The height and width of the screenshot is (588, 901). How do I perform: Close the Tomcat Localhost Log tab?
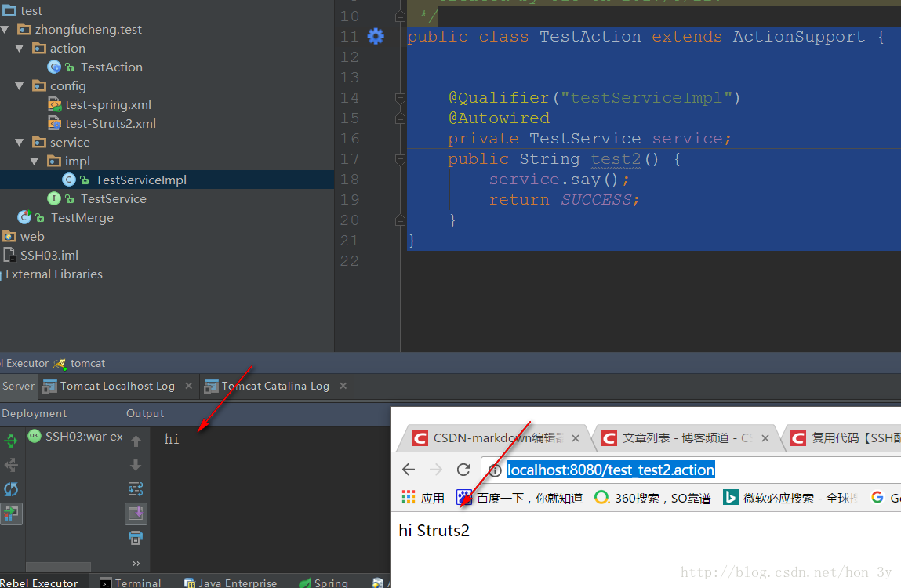tap(188, 386)
